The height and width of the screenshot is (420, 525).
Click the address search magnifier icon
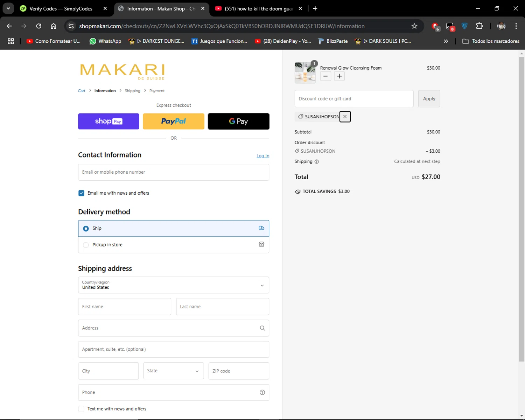pyautogui.click(x=262, y=328)
